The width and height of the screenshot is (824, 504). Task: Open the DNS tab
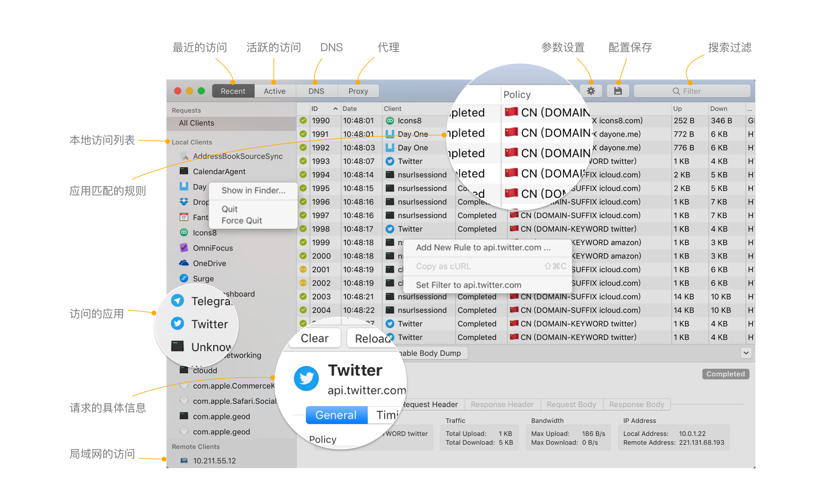pos(316,91)
